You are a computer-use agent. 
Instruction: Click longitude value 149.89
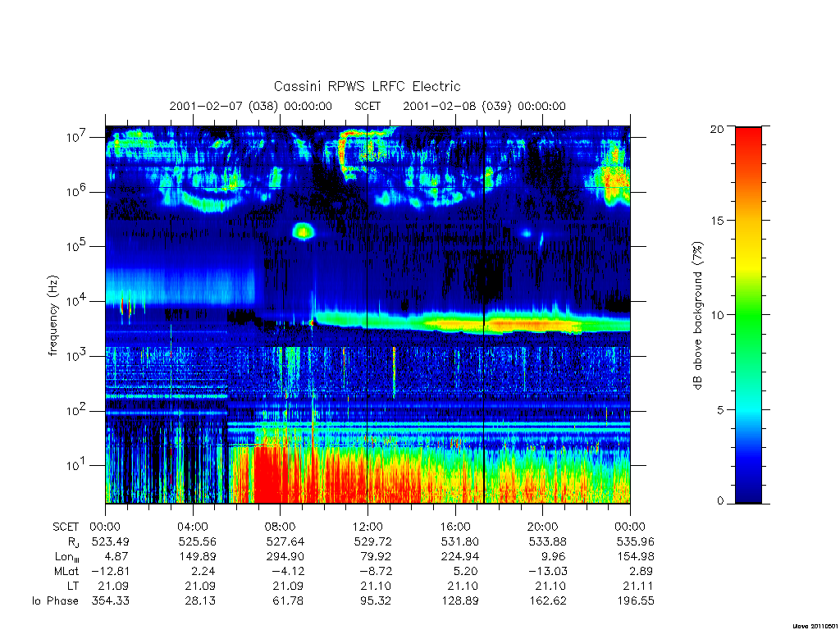click(x=198, y=557)
